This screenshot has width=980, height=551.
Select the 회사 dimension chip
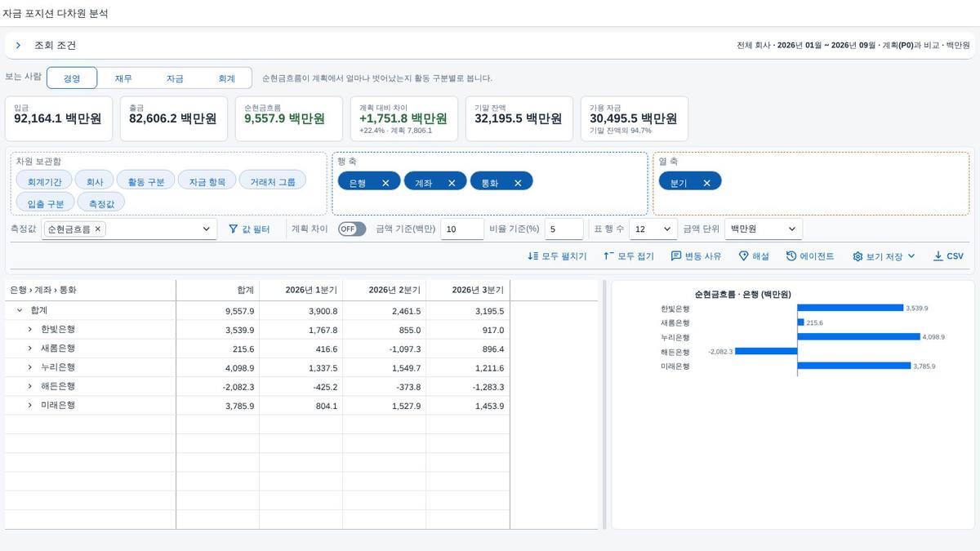(x=95, y=182)
